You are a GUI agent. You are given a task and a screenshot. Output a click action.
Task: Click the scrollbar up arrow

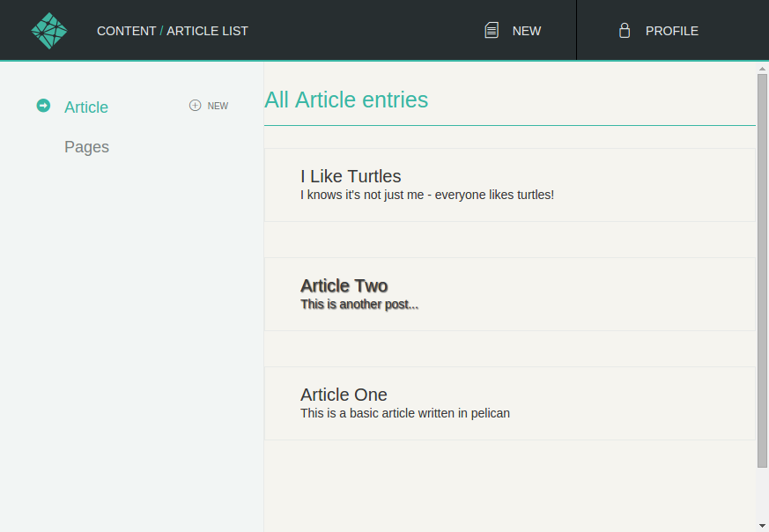[762, 70]
